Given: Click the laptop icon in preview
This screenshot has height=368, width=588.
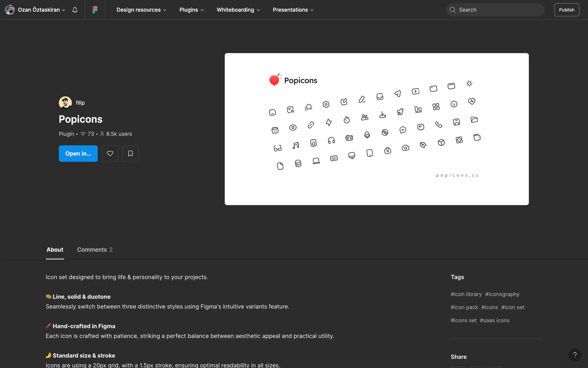Looking at the screenshot, I should click(x=316, y=161).
